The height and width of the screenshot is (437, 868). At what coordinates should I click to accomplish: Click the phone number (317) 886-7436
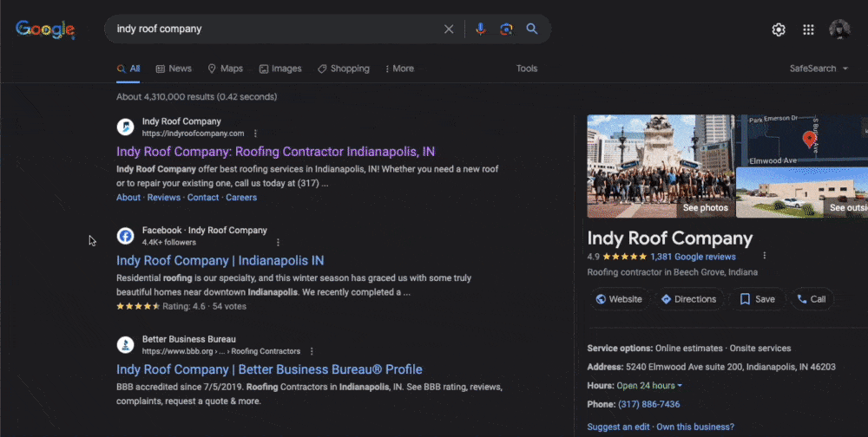pos(648,404)
